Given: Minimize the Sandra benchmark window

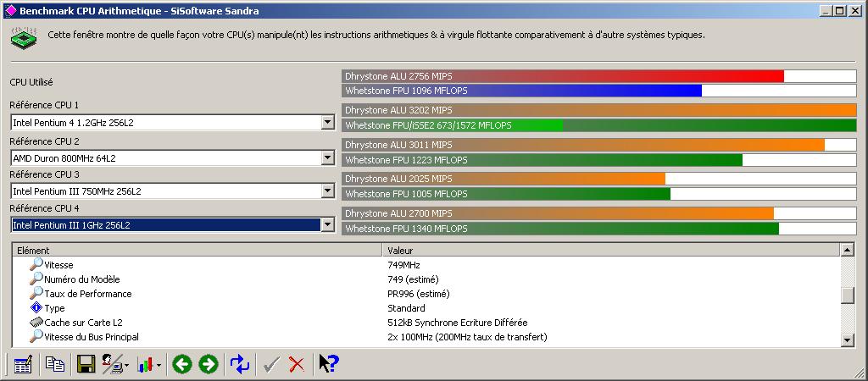Looking at the screenshot, I should 826,10.
